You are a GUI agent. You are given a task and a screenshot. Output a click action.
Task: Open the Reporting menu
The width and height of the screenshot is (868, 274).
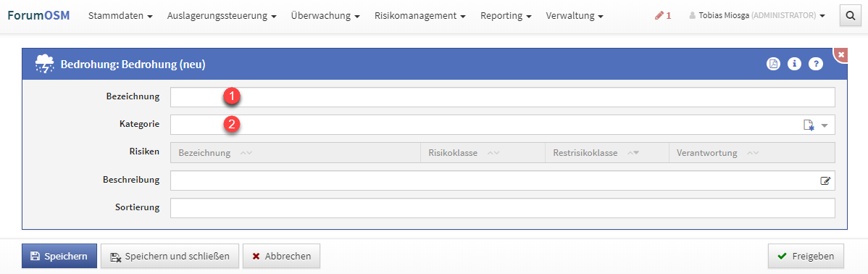[506, 16]
